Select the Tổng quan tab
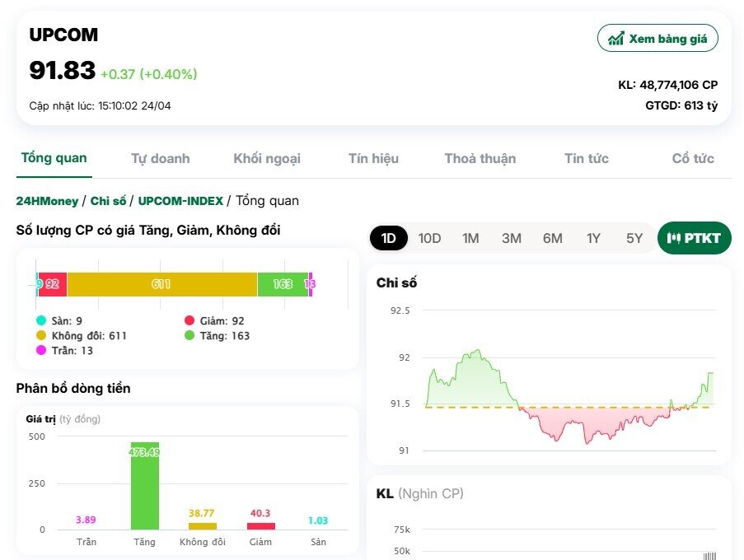This screenshot has width=744, height=560. pos(54,158)
